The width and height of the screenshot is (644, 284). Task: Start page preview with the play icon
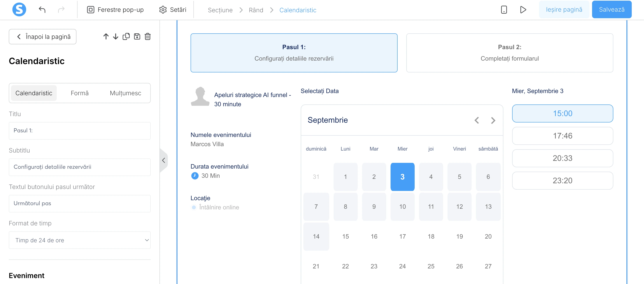coord(523,9)
